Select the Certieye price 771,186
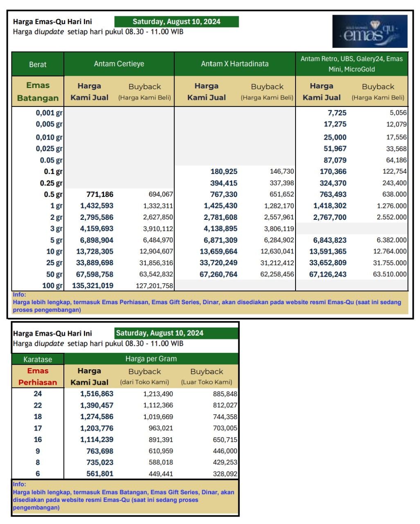This screenshot has height=524, width=420. point(100,194)
